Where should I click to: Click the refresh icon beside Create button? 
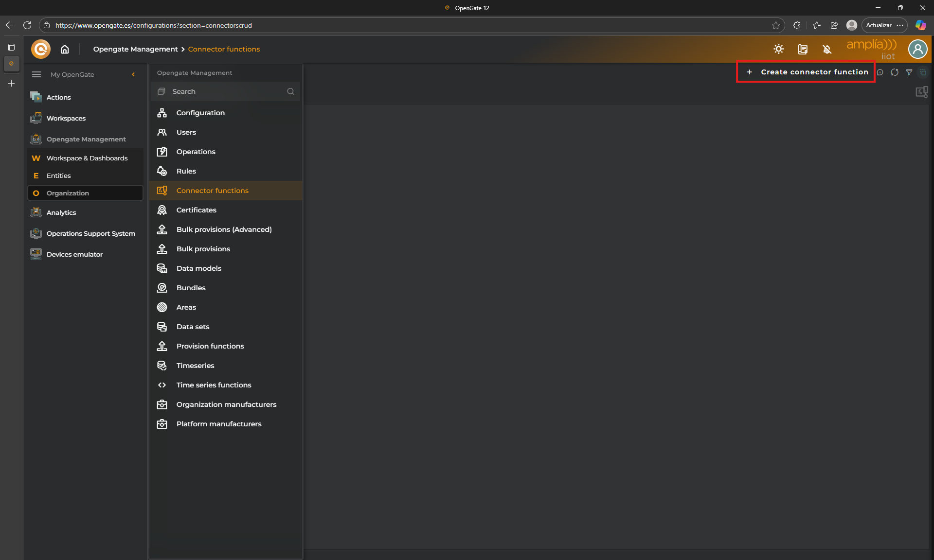(x=894, y=72)
